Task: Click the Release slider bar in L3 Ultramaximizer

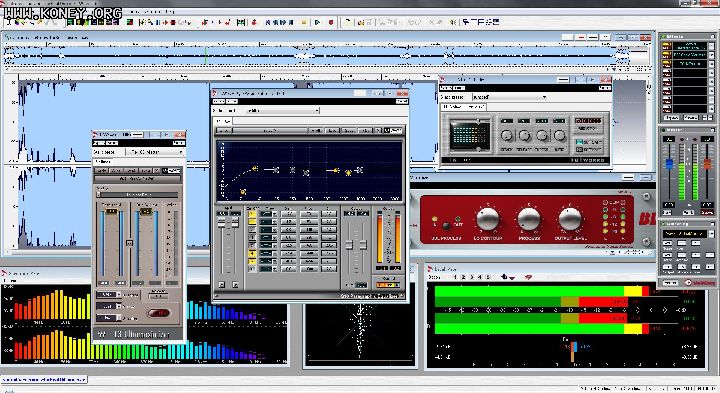Action: (137, 195)
